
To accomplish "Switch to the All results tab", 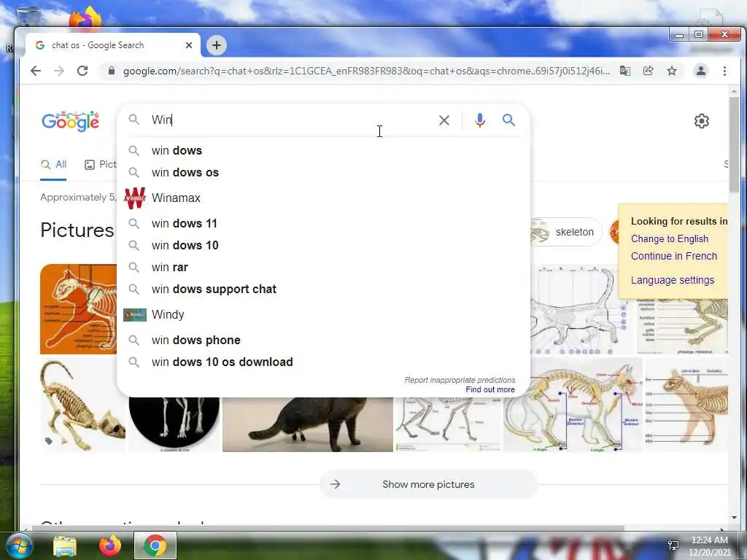I will (53, 165).
